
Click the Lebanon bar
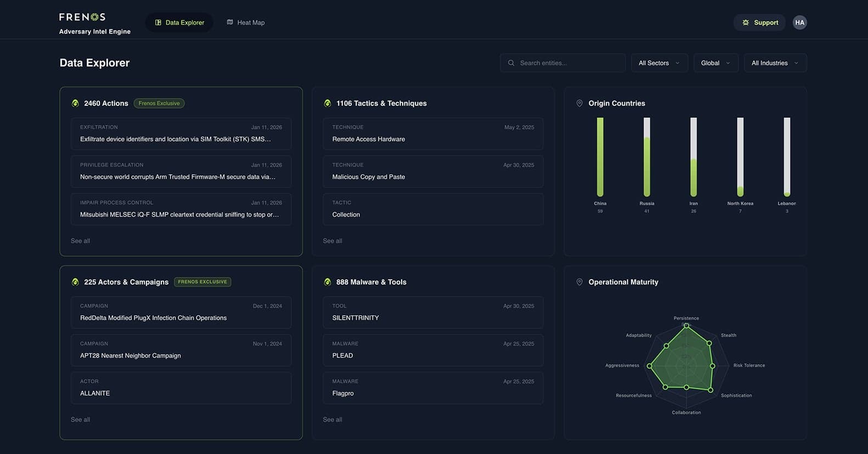point(787,157)
